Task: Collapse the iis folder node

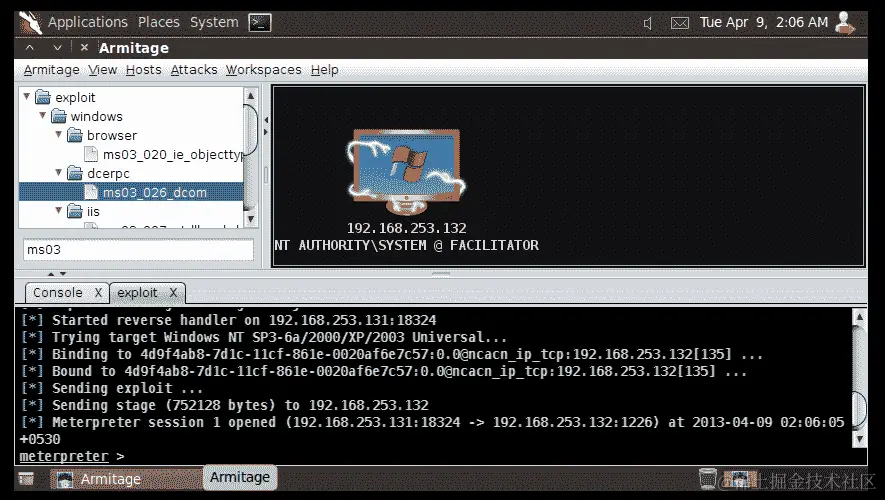Action: pos(59,210)
